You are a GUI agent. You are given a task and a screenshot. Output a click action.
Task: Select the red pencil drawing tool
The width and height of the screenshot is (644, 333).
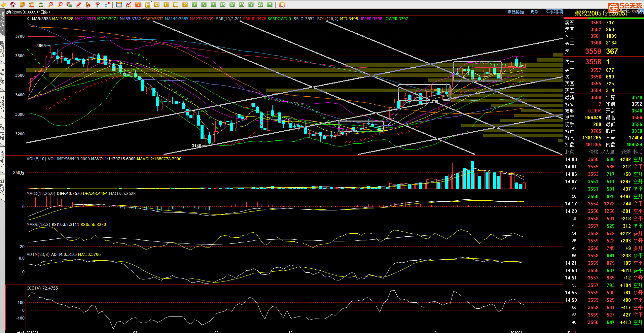pos(79,5)
